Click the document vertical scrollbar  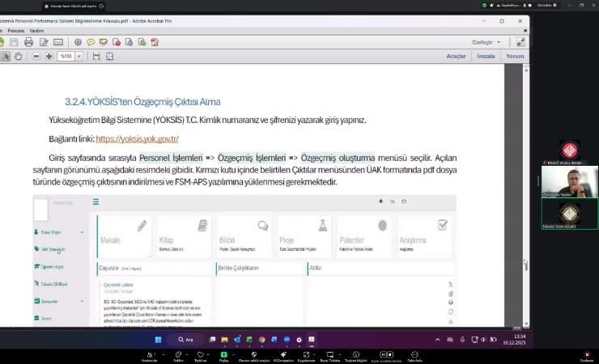[x=525, y=202]
